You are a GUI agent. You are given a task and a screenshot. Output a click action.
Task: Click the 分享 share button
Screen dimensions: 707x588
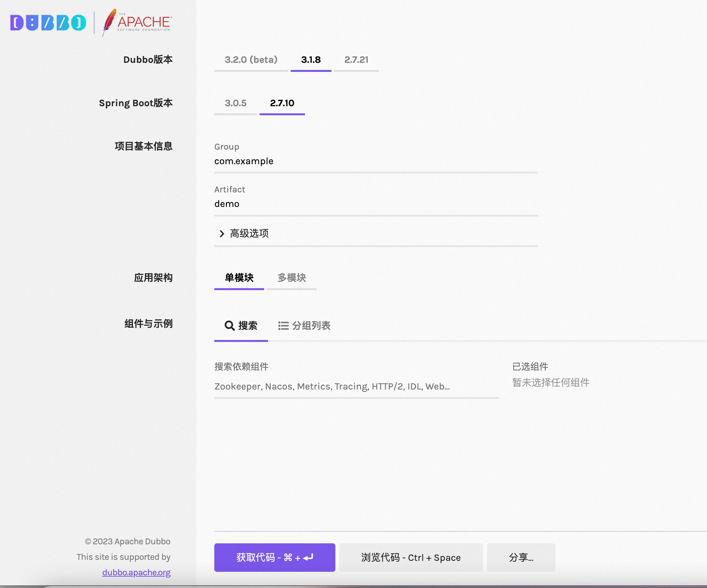[x=521, y=557]
